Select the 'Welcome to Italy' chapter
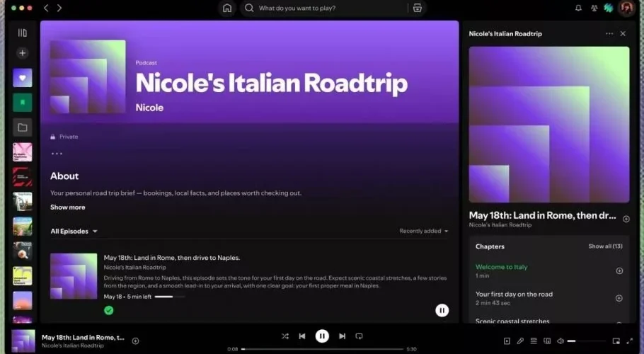Image resolution: width=644 pixels, height=354 pixels. 502,267
